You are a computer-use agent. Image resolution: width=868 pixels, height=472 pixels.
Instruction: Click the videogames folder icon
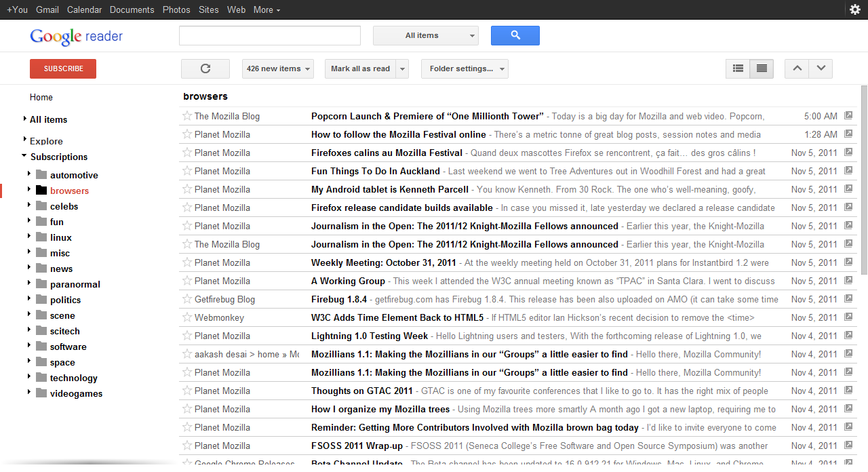(41, 393)
